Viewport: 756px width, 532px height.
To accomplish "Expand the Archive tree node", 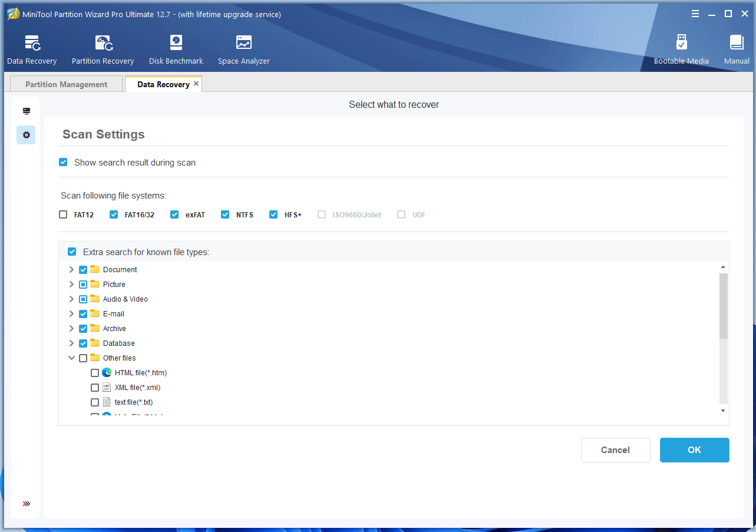I will click(x=71, y=328).
